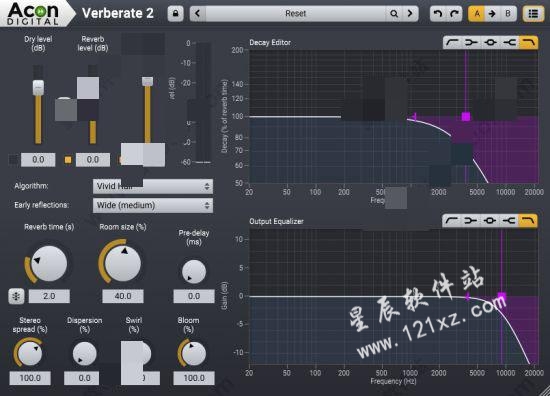Enable low-cut band in Decay Editor
Screen dimensions: 550x396
[452, 42]
